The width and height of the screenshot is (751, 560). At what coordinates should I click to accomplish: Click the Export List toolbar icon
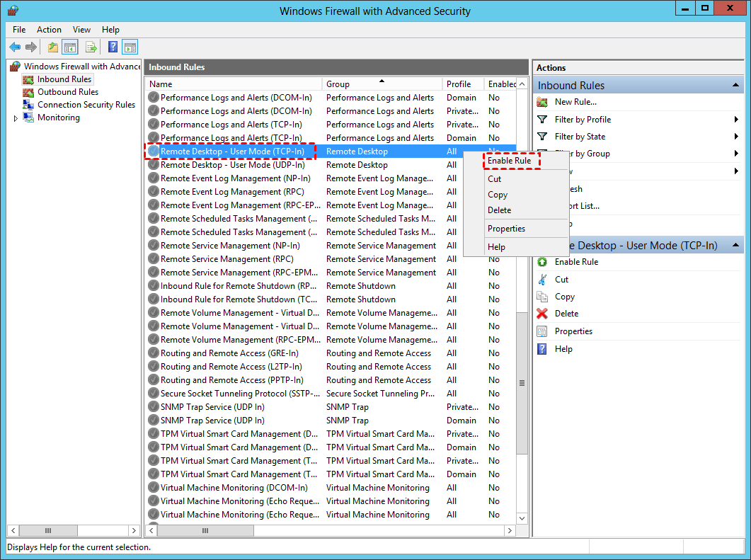click(x=91, y=47)
